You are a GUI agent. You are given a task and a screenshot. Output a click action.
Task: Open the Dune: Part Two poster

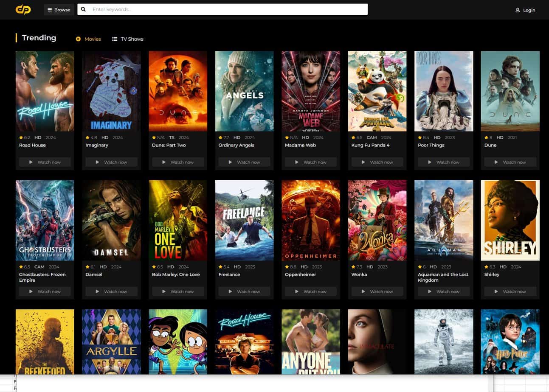(x=178, y=91)
